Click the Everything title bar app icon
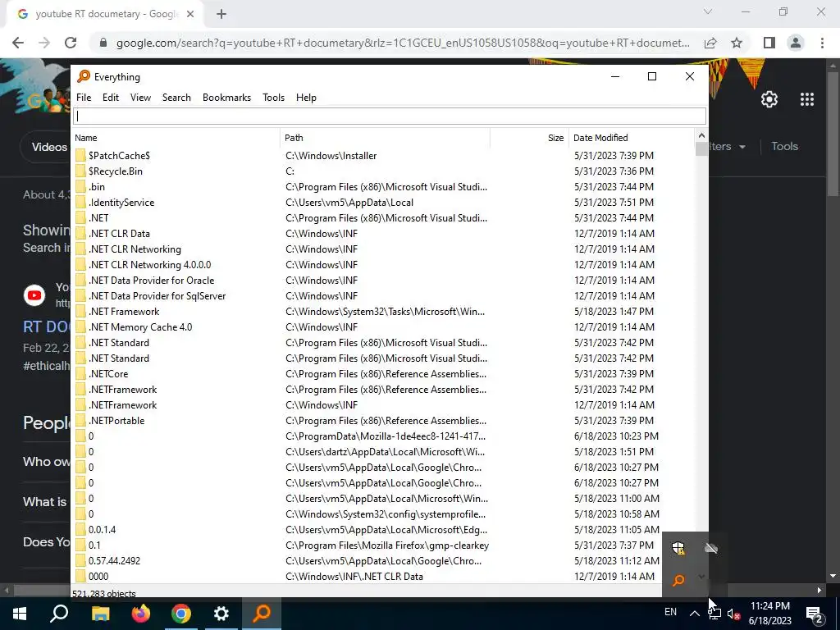The height and width of the screenshot is (630, 840). (x=84, y=76)
